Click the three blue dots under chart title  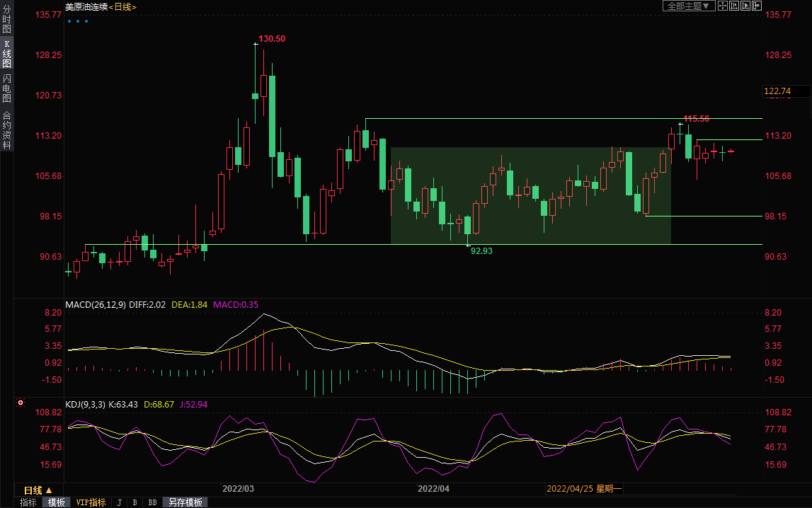click(x=78, y=21)
